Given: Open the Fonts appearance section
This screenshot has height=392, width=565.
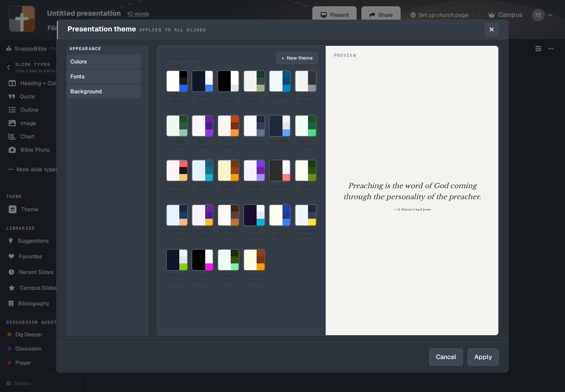Looking at the screenshot, I should tap(104, 76).
